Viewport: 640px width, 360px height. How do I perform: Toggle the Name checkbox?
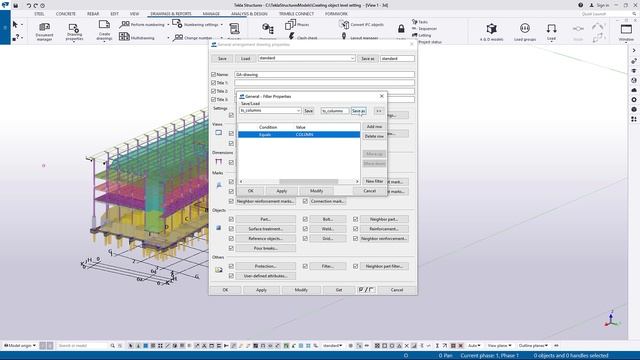pos(213,74)
